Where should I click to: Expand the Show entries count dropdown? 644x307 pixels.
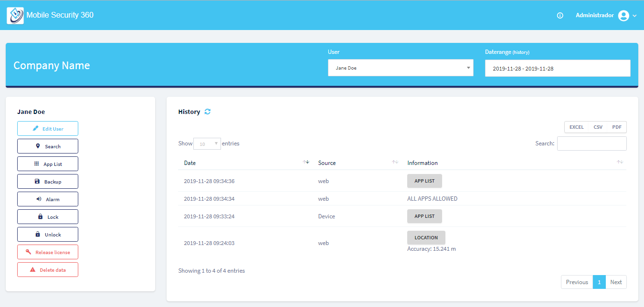tap(207, 144)
